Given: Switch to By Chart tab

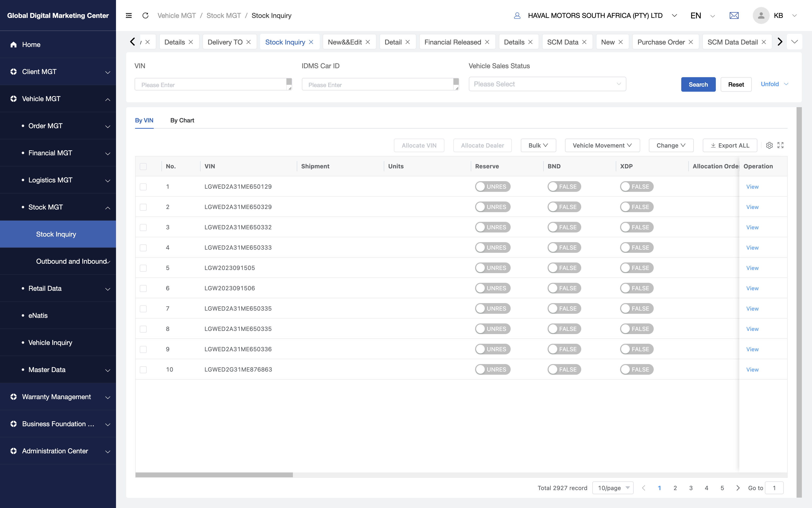Looking at the screenshot, I should [182, 120].
